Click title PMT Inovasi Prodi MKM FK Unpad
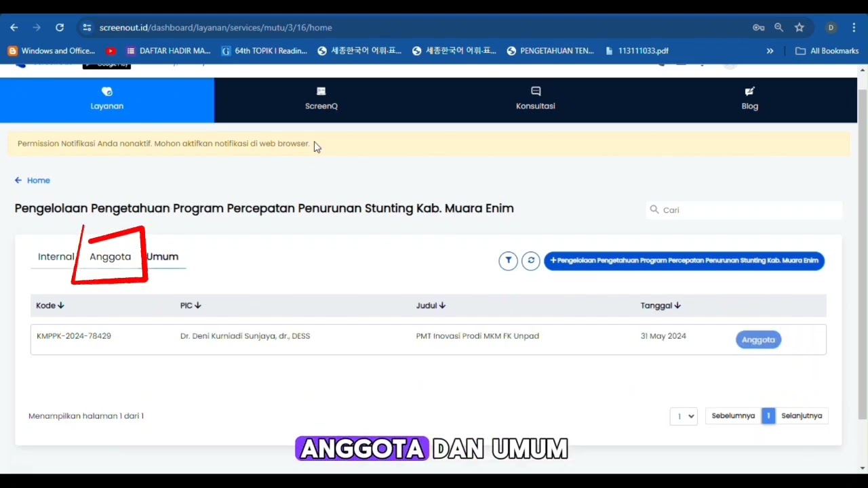Screen dimensions: 868x488 point(477,336)
